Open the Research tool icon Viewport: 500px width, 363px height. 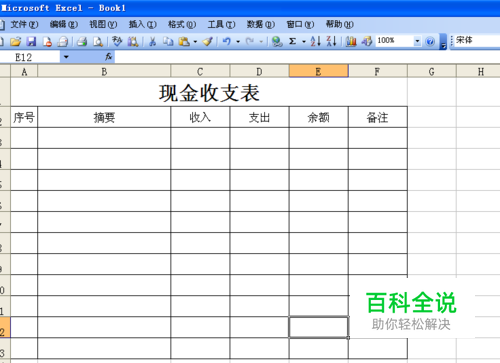point(133,41)
